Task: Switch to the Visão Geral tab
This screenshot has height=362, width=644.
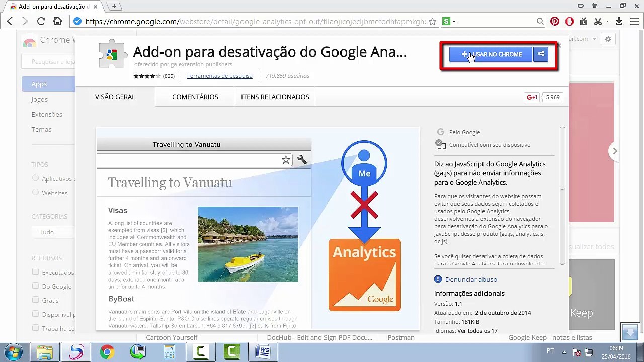Action: pyautogui.click(x=115, y=97)
